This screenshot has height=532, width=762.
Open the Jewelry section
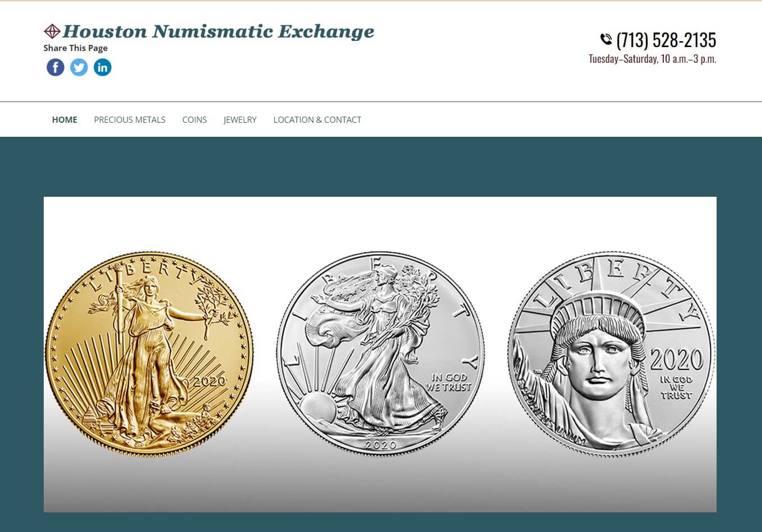tap(240, 119)
